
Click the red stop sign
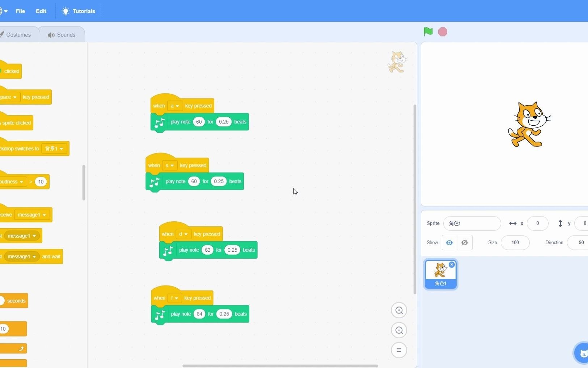443,32
